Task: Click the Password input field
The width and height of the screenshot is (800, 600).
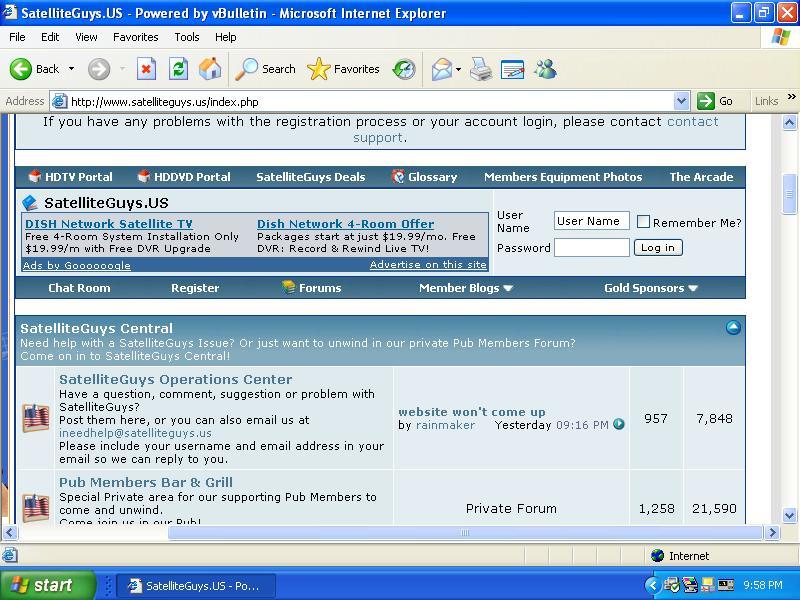Action: click(x=592, y=247)
